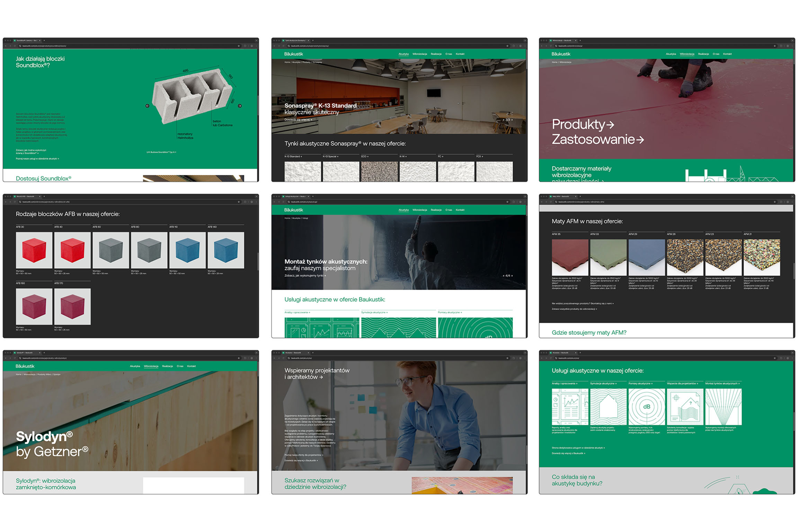Select the K-13 Standard plaster texture thumbnail
Viewport: 798px width, 532px height.
pyautogui.click(x=303, y=171)
